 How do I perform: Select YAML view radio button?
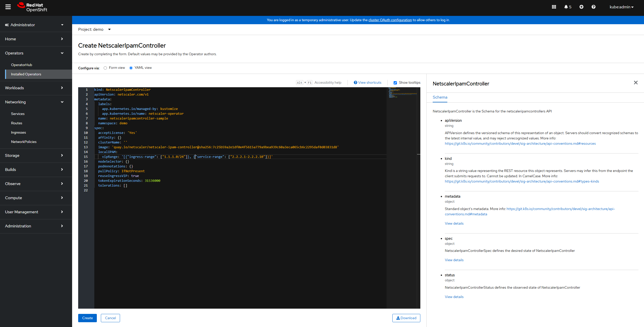[131, 68]
